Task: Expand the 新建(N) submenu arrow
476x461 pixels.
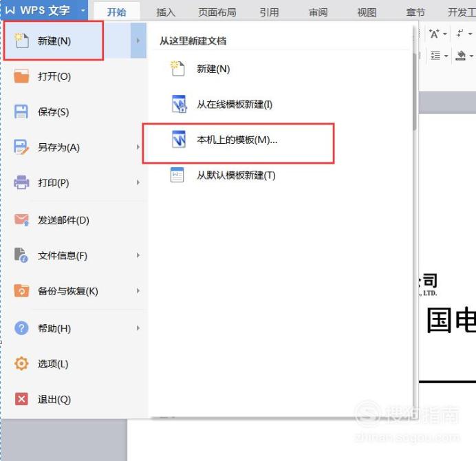Action: tap(138, 41)
